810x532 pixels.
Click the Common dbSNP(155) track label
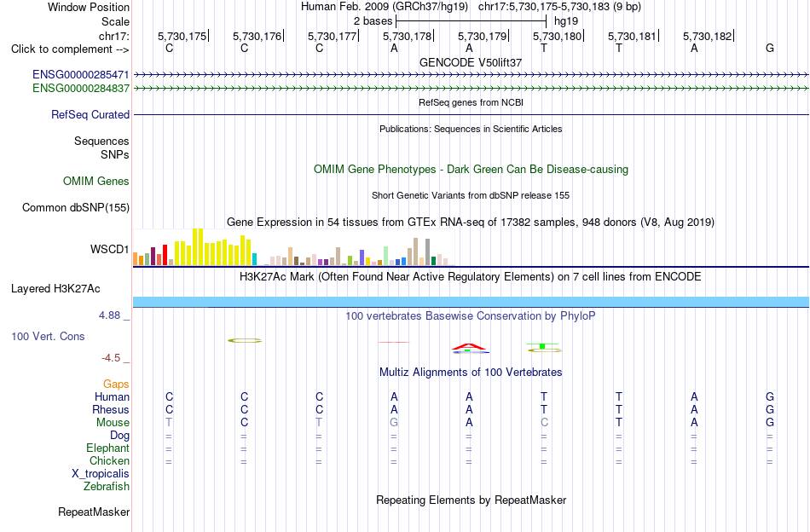click(x=76, y=208)
